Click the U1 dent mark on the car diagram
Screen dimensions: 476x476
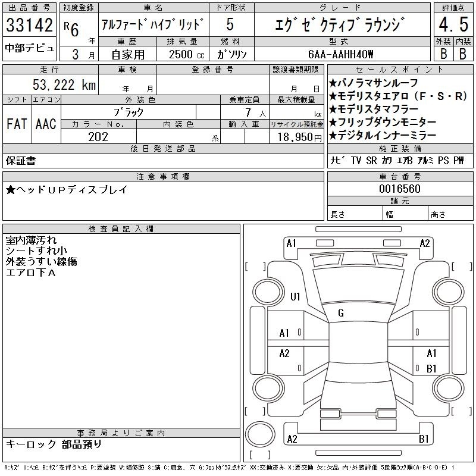coord(295,297)
